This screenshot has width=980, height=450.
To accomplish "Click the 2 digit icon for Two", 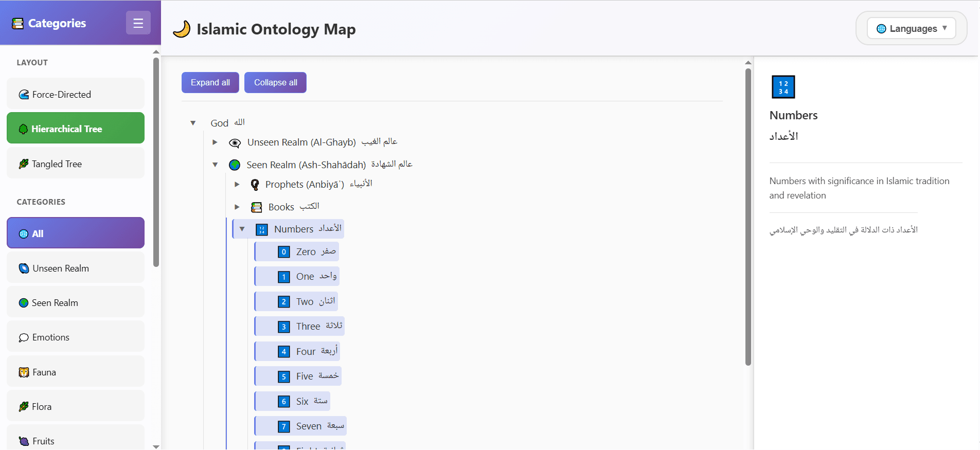I will pos(284,302).
